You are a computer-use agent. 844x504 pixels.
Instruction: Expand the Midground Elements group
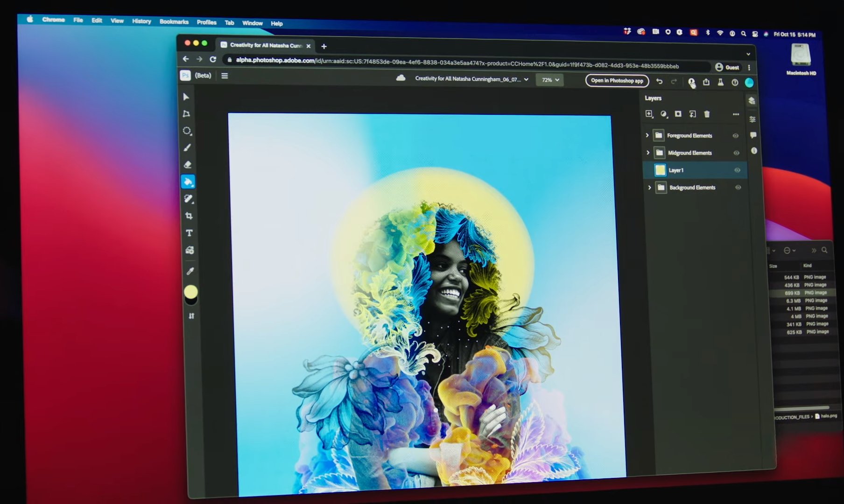[648, 153]
